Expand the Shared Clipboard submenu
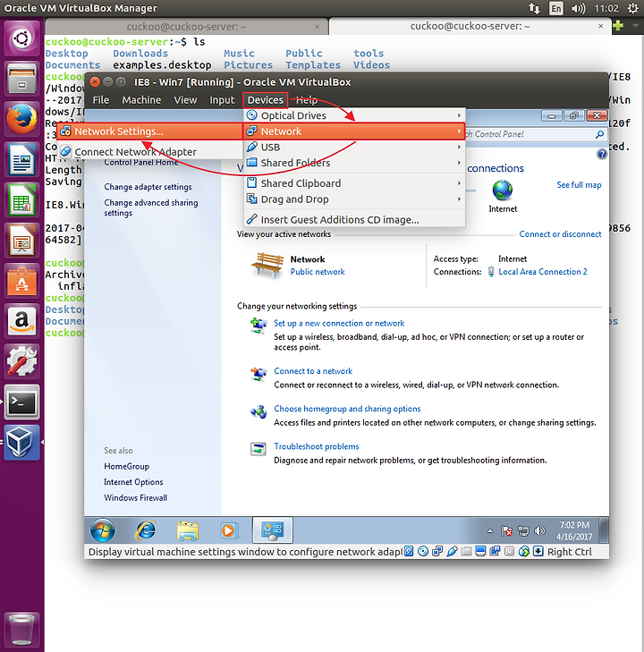Viewport: 644px width, 652px height. 354,183
